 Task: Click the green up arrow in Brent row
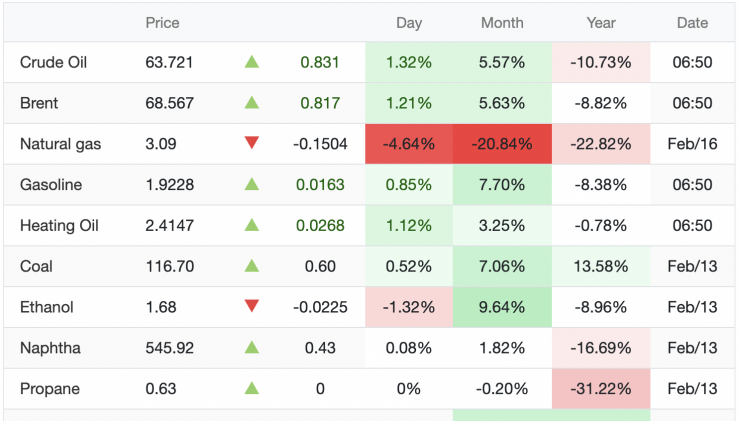[252, 103]
